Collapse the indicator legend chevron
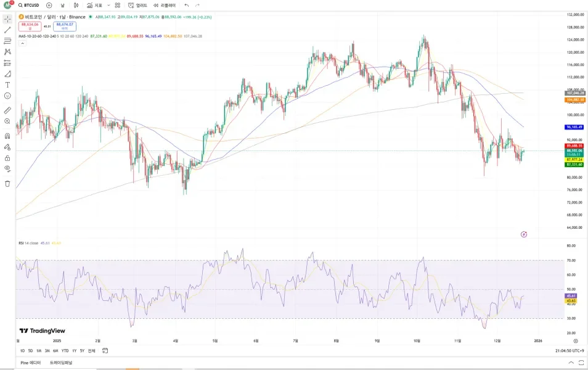This screenshot has height=370, width=588. [23, 44]
